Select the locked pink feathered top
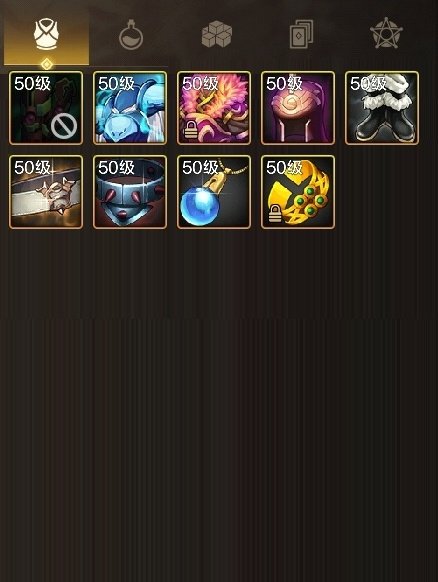Image resolution: width=438 pixels, height=582 pixels. 214,108
